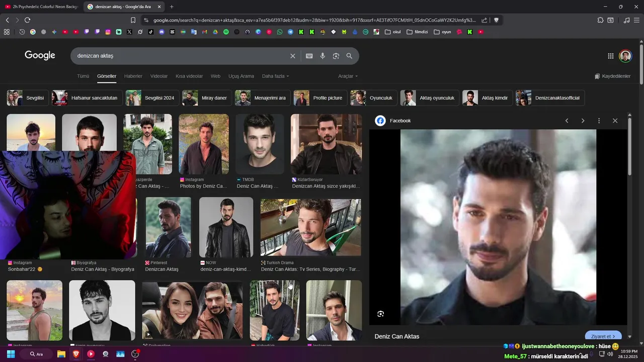
Task: Filter images by the Miray daner chip
Action: coord(207,98)
